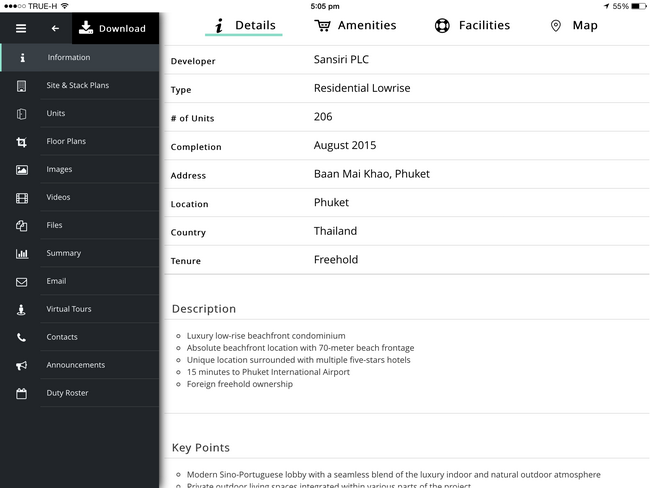This screenshot has width=650, height=488.
Task: Click the Key Points section heading
Action: 201,448
